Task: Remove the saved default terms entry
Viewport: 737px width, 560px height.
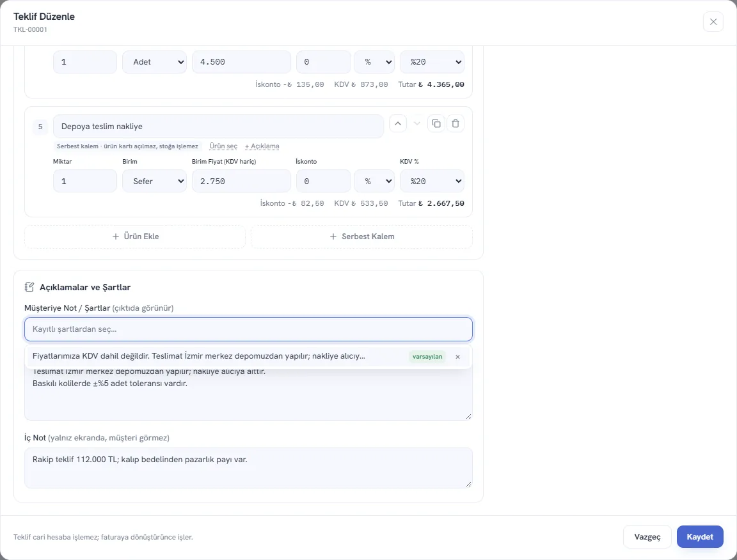Action: [x=458, y=357]
